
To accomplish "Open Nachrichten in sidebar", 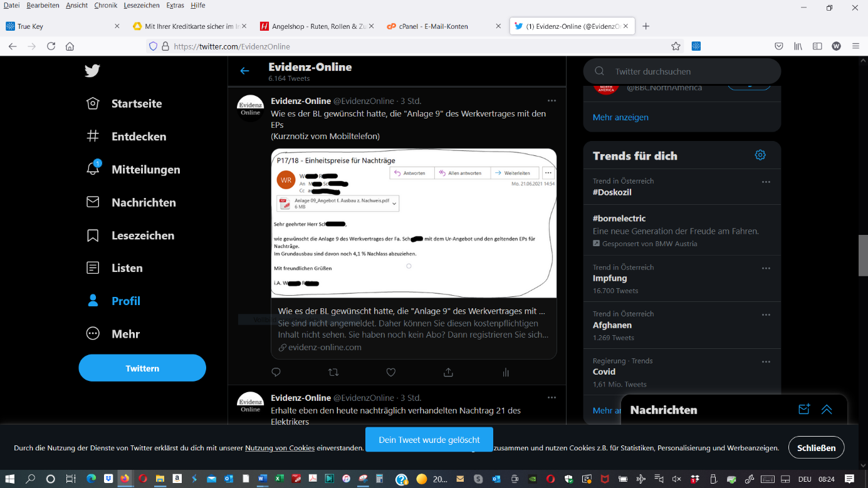I will pos(131,202).
